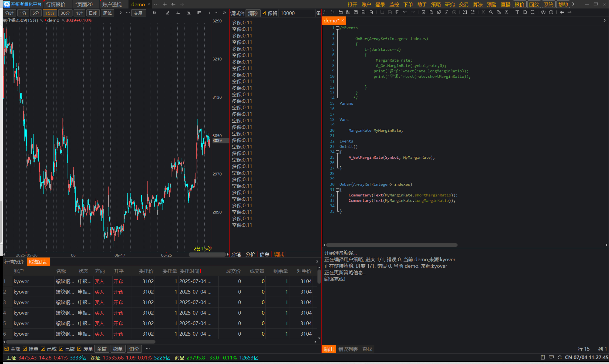Click the 交易 button above the chart

138,13
